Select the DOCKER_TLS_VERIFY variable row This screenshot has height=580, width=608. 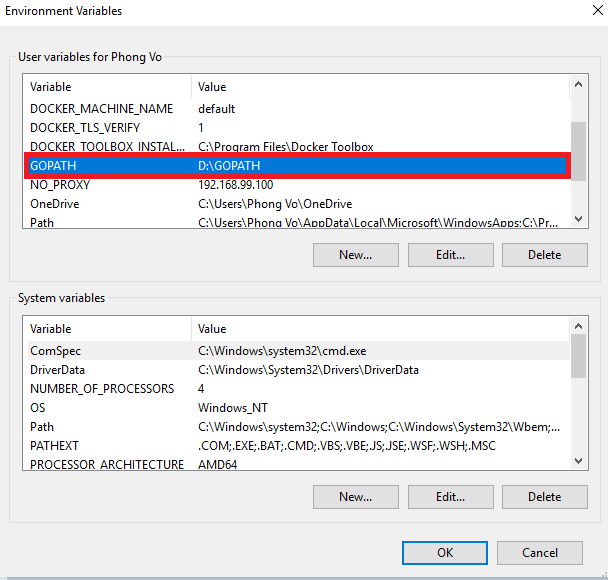(299, 128)
